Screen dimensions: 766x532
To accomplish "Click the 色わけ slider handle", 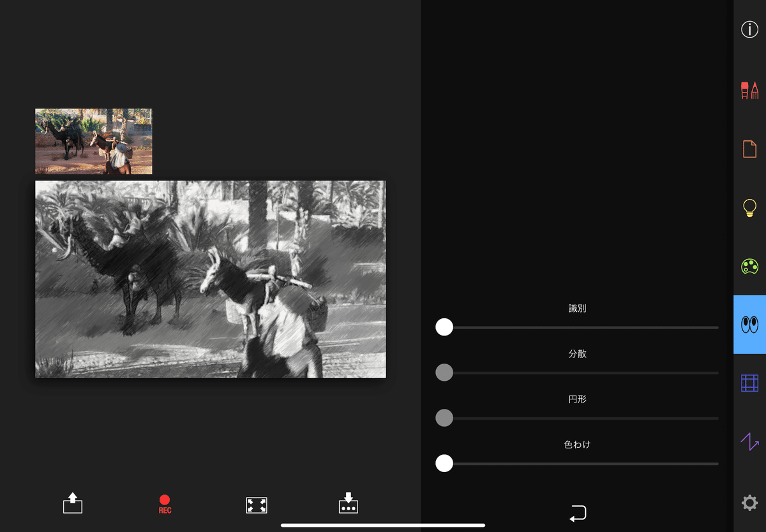I will 444,463.
